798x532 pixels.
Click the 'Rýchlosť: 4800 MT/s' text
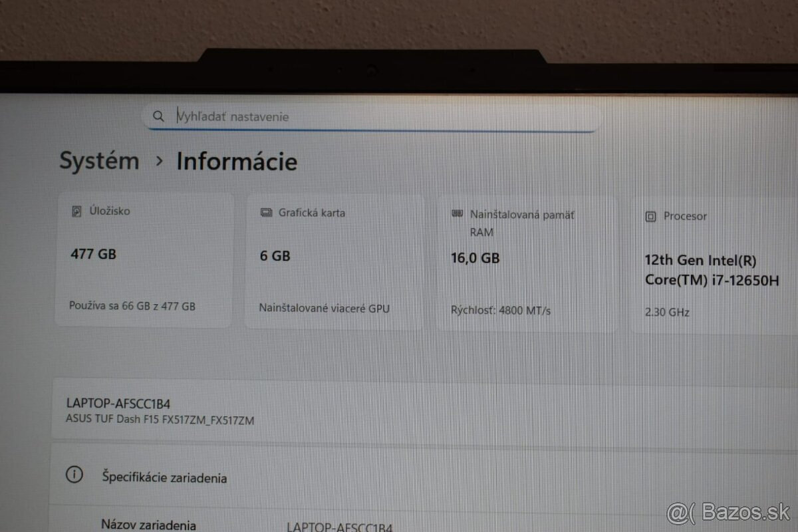click(x=500, y=311)
